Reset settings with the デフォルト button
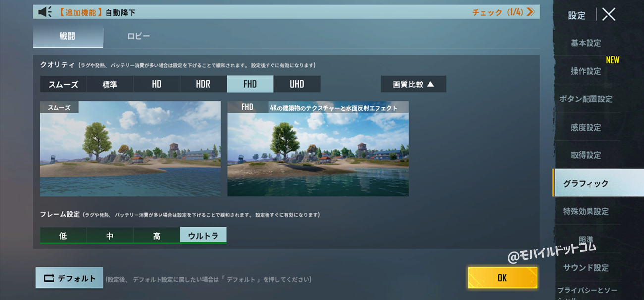644x300 pixels. [69, 278]
